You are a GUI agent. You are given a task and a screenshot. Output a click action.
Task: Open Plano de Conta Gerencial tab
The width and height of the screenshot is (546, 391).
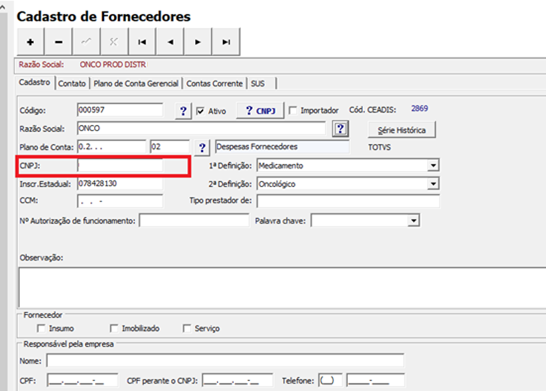click(136, 84)
